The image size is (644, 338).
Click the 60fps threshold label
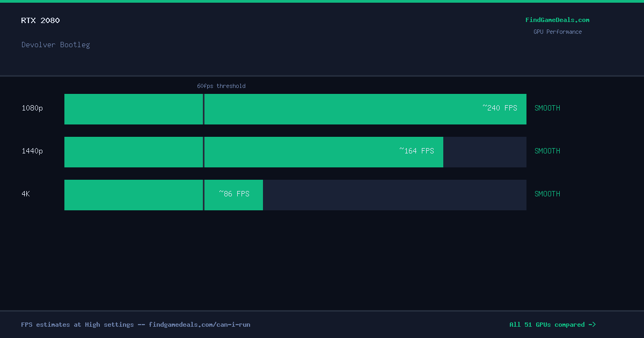[221, 86]
